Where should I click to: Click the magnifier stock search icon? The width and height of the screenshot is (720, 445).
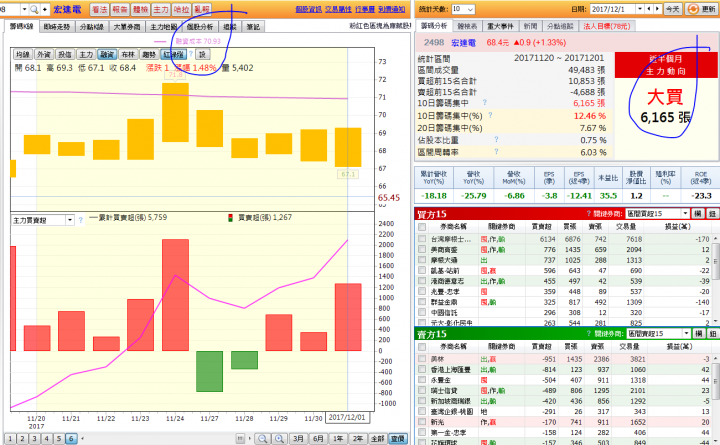coord(34,9)
